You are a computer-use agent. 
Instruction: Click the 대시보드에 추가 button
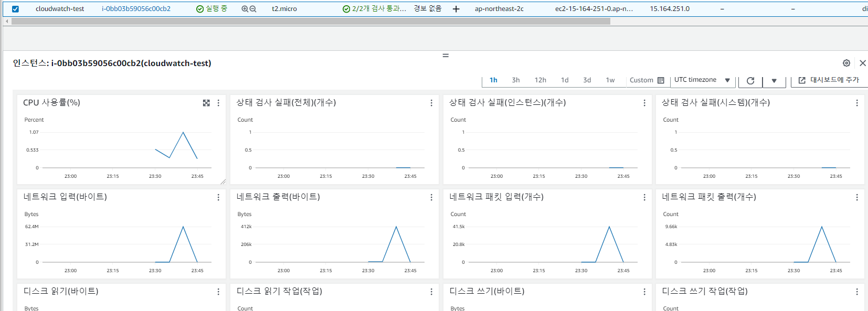(x=829, y=80)
